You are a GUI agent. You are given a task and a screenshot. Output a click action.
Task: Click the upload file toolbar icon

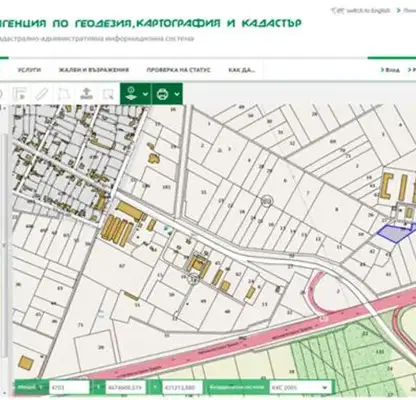tap(86, 94)
